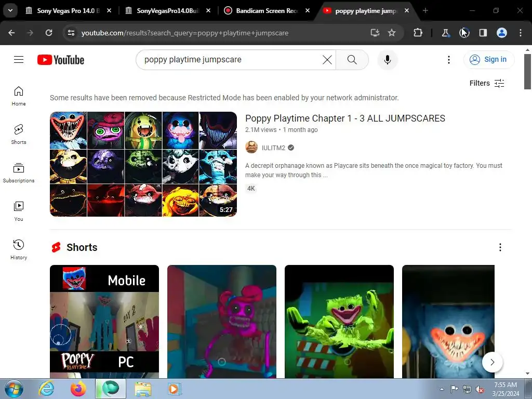The image size is (532, 399).
Task: Open the media player taskbar icon
Action: click(175, 389)
